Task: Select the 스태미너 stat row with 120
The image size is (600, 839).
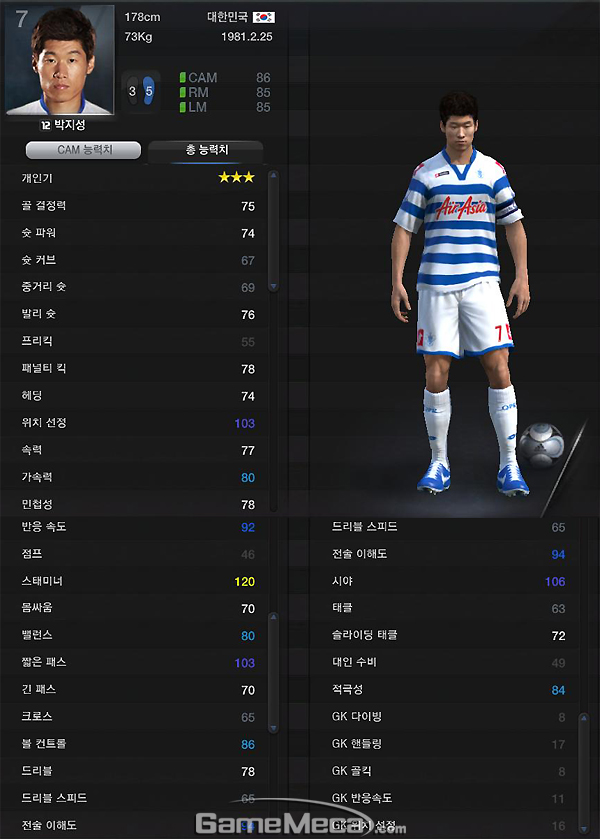Action: tap(138, 581)
